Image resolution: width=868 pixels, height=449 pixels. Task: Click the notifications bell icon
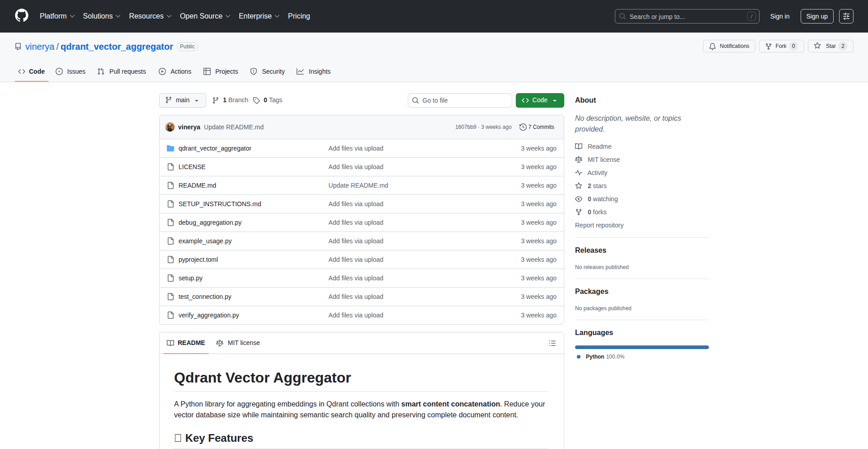point(712,46)
